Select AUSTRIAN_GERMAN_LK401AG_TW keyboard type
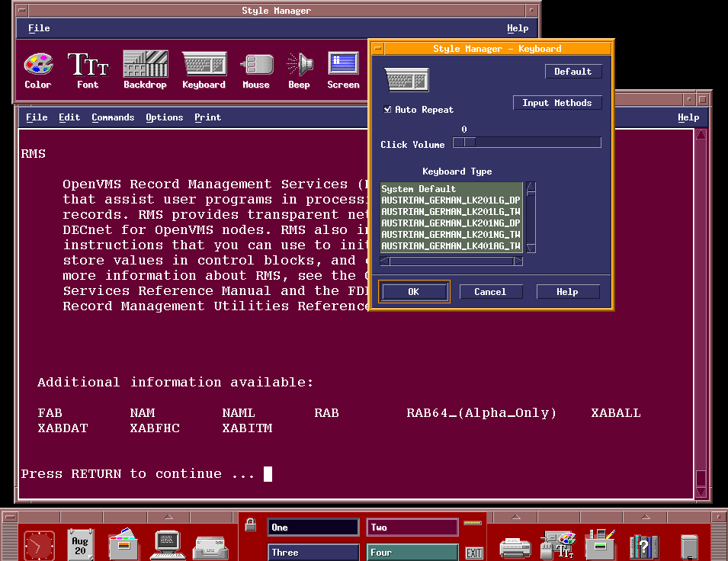 click(x=451, y=246)
